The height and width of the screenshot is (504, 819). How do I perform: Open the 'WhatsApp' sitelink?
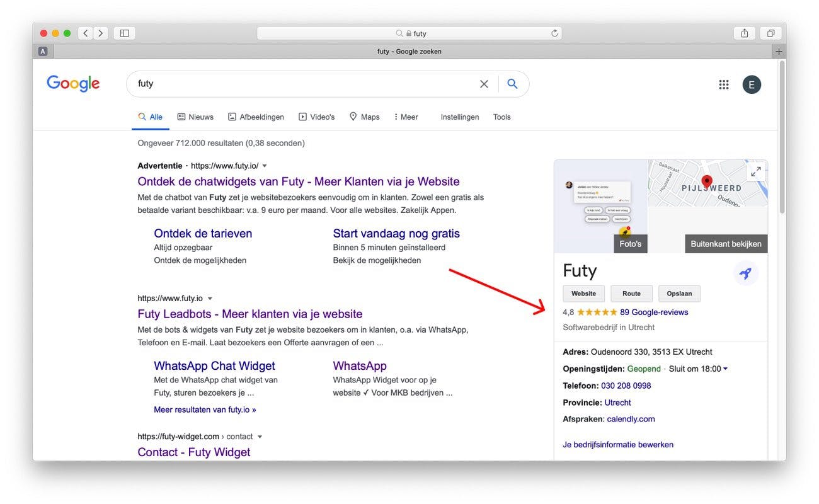pyautogui.click(x=360, y=365)
